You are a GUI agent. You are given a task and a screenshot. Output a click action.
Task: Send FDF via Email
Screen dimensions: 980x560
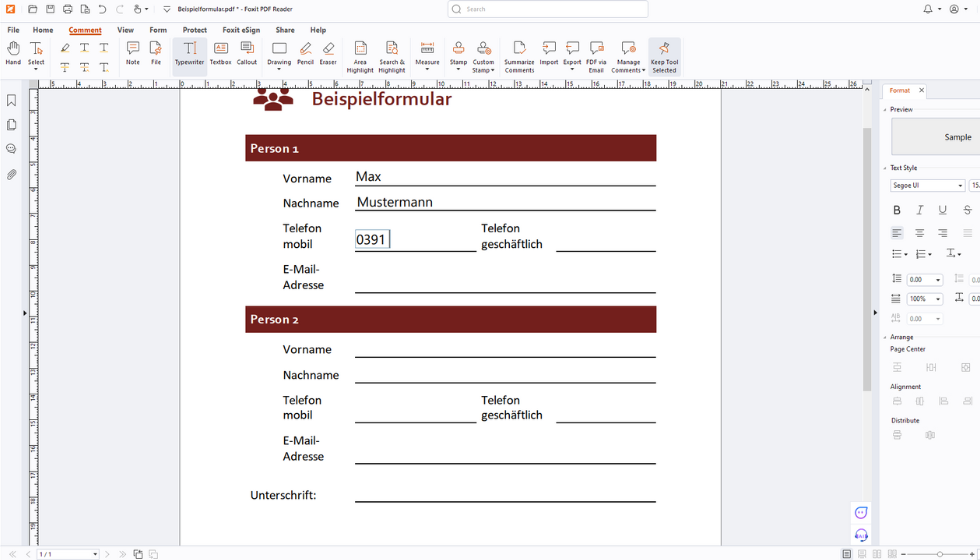tap(596, 57)
